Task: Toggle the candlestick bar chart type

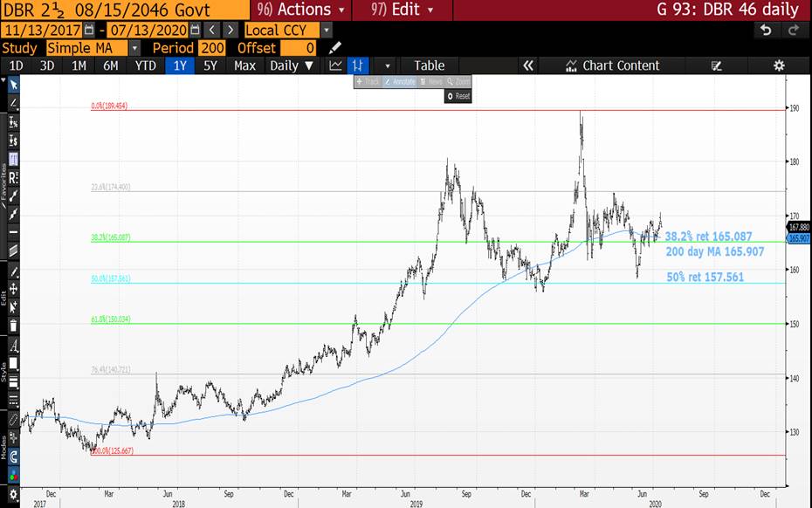Action: point(358,65)
